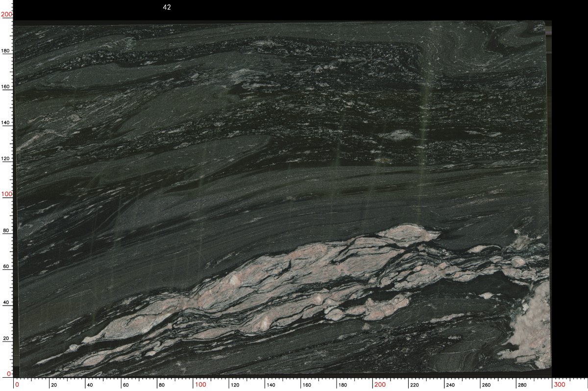Click the 160 mark on vertical ruler
The width and height of the screenshot is (588, 391).
tap(7, 86)
